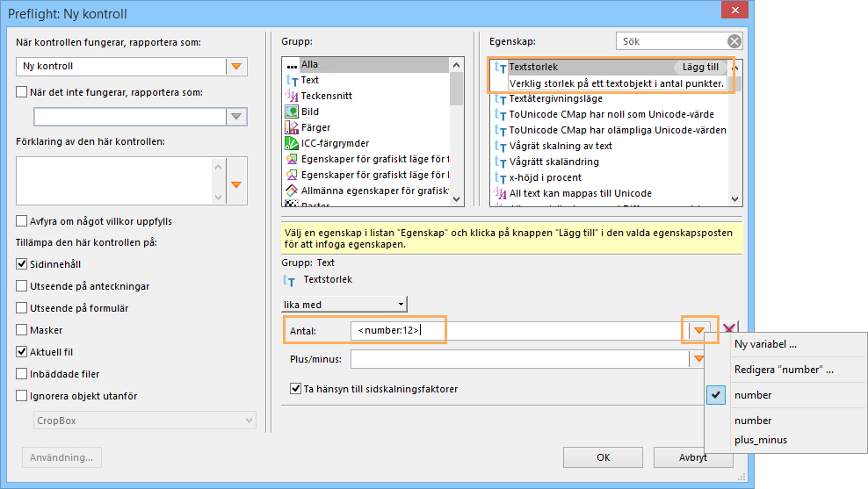Select the ICC-färgrymder group icon
Screen dimensions: 868x489
(x=293, y=144)
